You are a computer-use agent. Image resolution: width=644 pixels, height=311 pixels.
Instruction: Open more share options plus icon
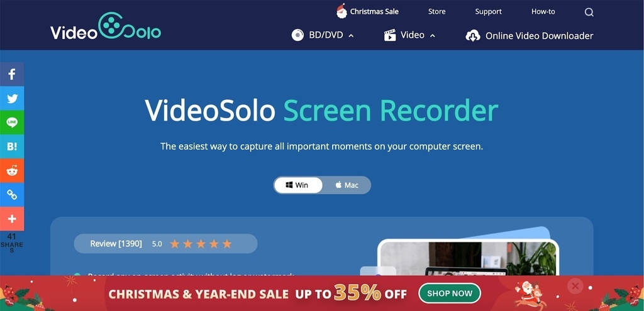coord(12,219)
